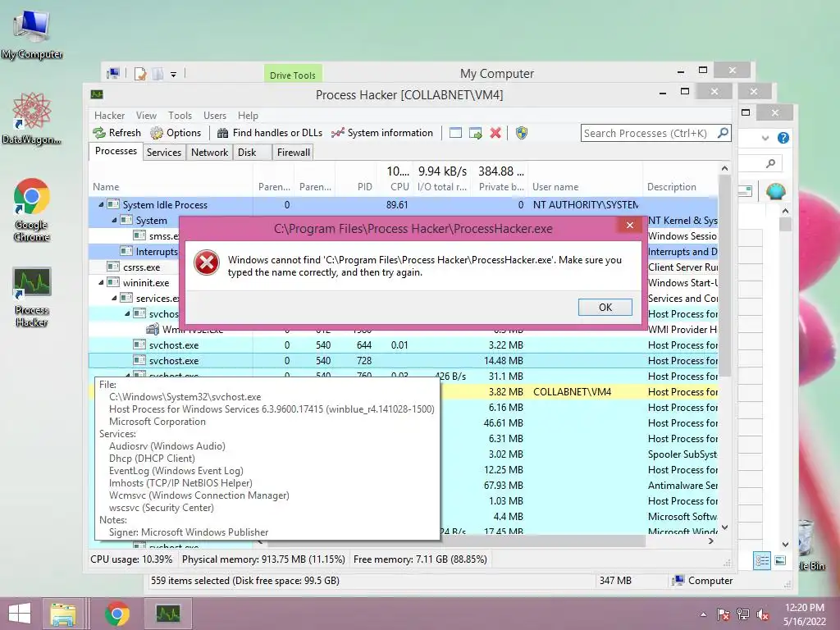The height and width of the screenshot is (630, 840).
Task: Click the search magnifier in Process Hacker
Action: click(723, 132)
